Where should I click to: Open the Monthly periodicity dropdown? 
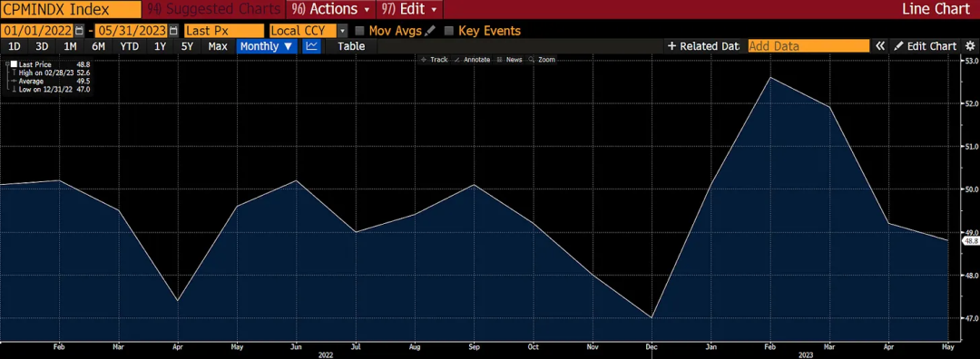(x=266, y=46)
